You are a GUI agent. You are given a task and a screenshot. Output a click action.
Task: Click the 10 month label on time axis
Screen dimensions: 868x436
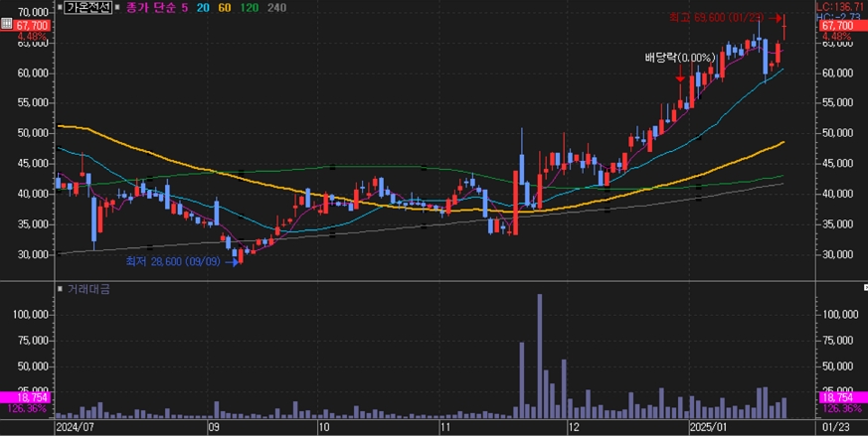[323, 427]
